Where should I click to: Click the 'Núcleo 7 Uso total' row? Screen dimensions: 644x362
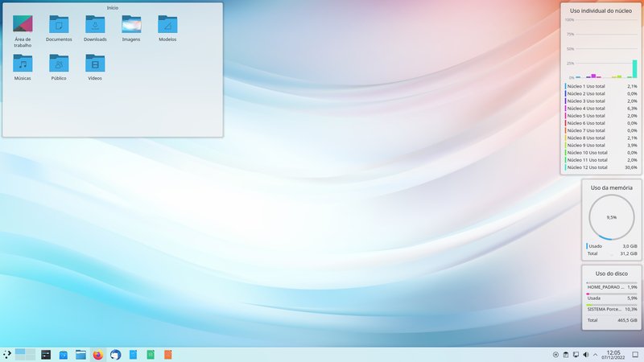601,130
